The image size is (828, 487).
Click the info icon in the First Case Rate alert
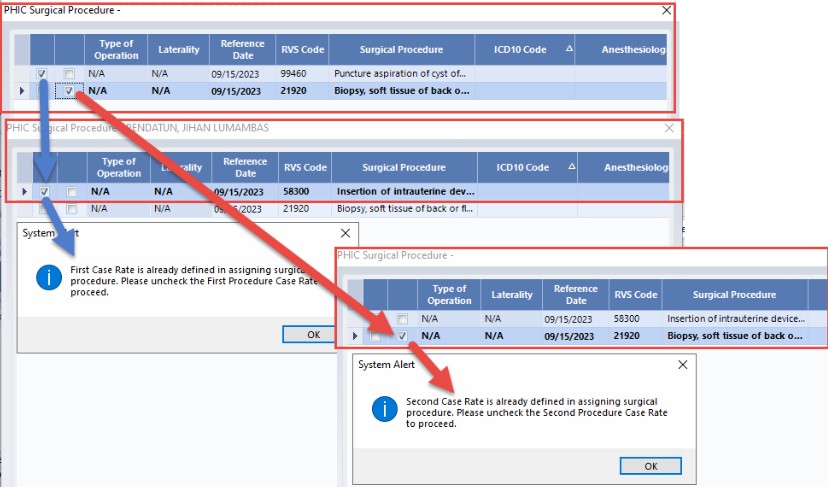point(49,278)
